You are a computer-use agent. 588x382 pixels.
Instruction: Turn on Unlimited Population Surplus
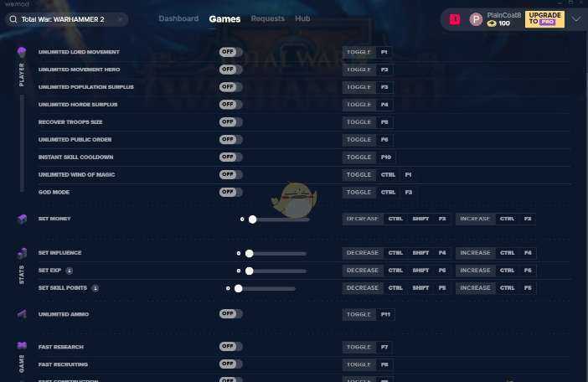(x=230, y=87)
